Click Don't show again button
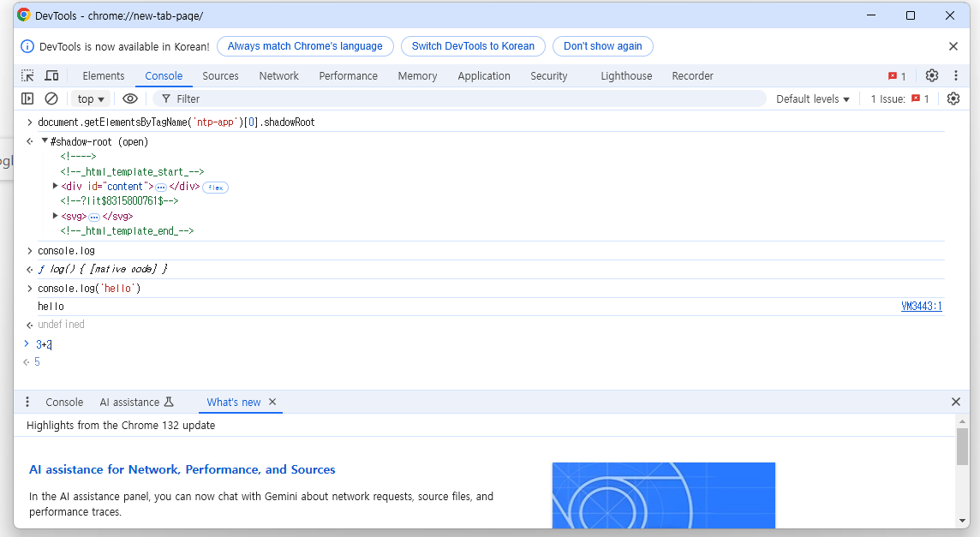Image resolution: width=980 pixels, height=537 pixels. pyautogui.click(x=602, y=46)
